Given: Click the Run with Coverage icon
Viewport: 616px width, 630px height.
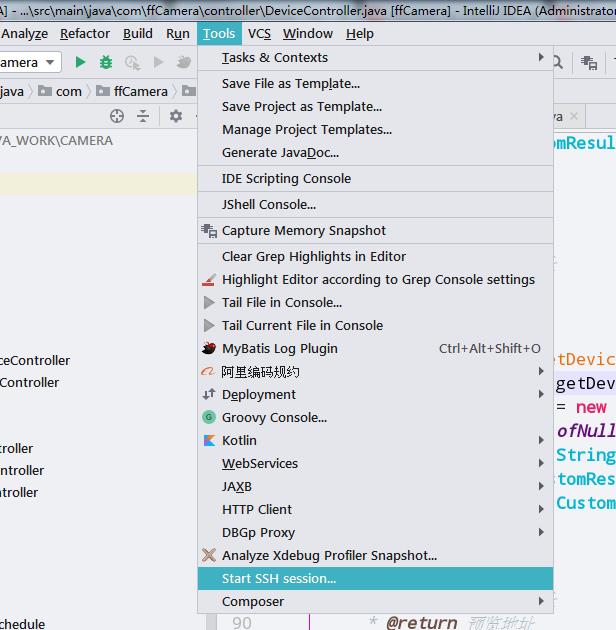Looking at the screenshot, I should click(131, 62).
